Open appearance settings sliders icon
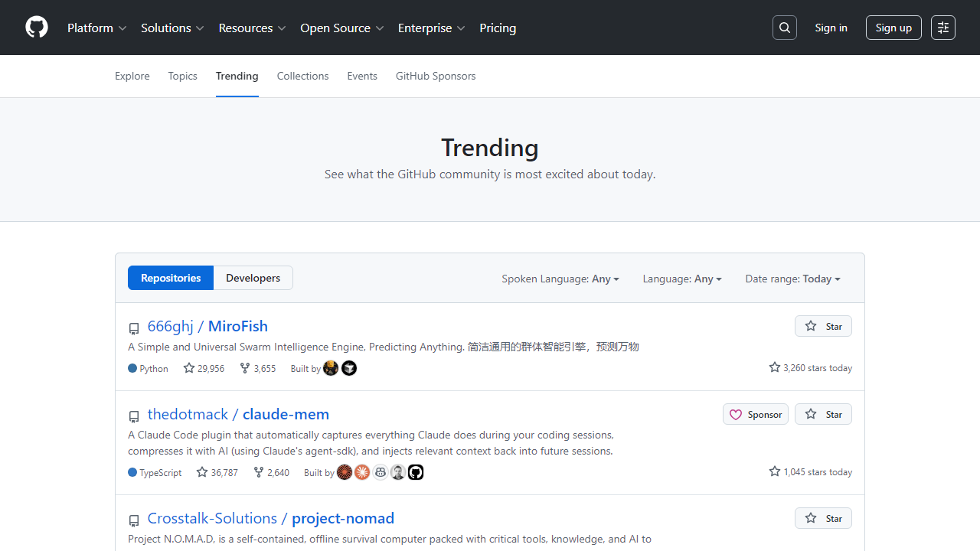The width and height of the screenshot is (980, 551). [x=943, y=28]
